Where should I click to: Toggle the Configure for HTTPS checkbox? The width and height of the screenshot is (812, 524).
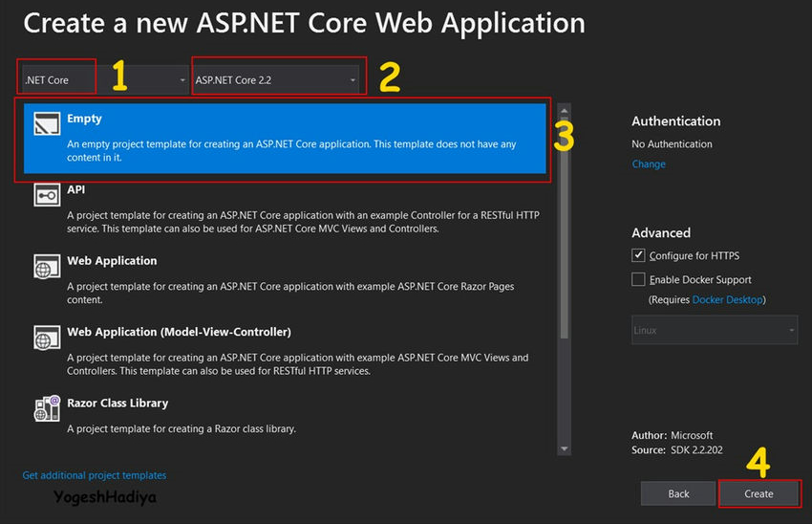tap(638, 255)
